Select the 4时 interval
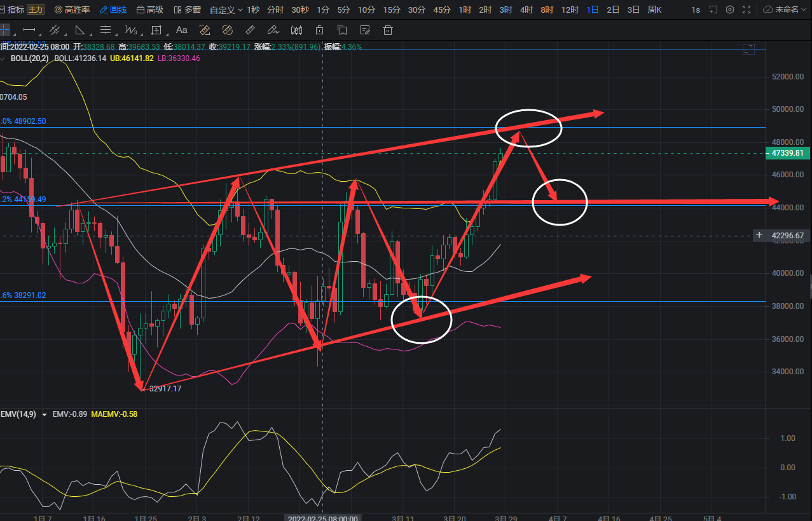This screenshot has width=812, height=521. 526,10
